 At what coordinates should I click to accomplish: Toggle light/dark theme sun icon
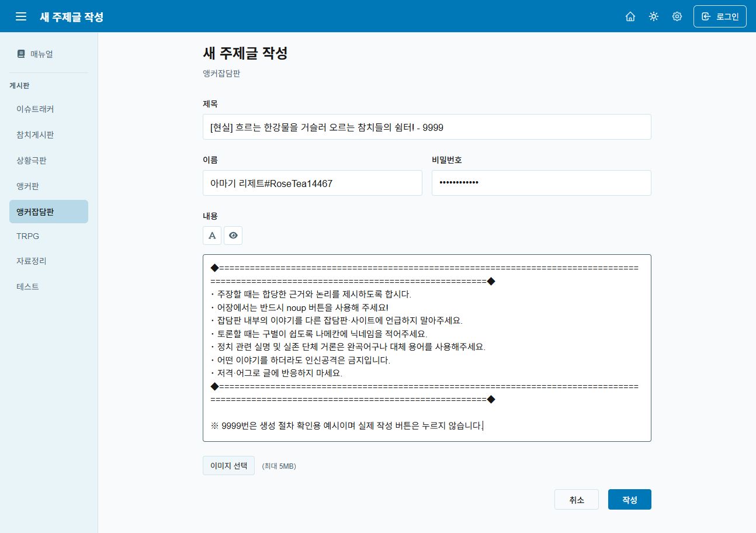coord(654,16)
